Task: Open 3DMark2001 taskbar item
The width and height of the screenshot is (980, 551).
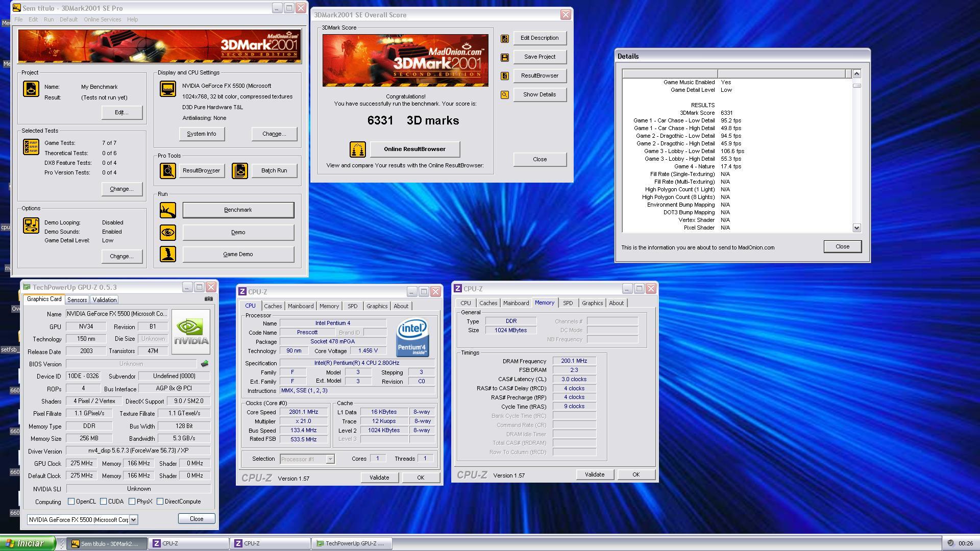Action: 107,543
